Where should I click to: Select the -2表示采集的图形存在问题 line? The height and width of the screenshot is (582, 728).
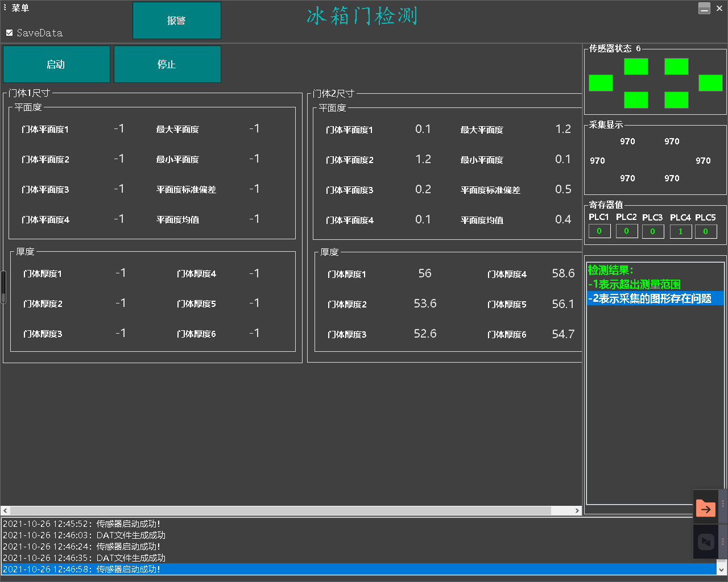[655, 298]
